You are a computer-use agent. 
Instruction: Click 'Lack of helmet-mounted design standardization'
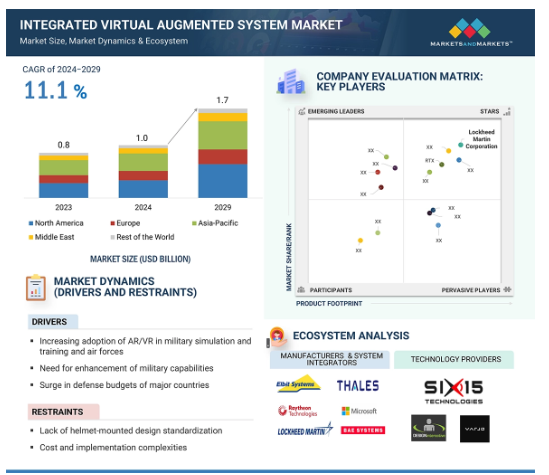[x=131, y=431]
